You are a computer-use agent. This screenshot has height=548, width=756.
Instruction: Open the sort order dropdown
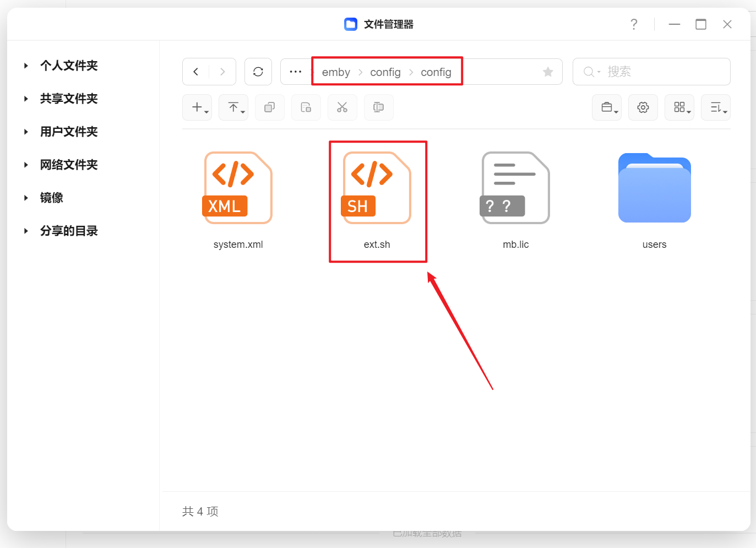tap(716, 107)
